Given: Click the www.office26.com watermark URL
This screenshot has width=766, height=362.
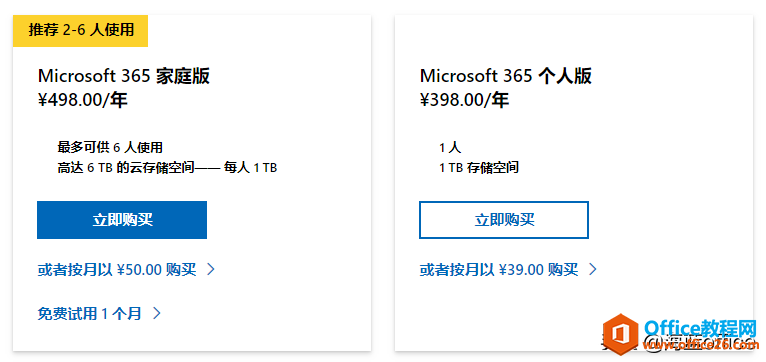Looking at the screenshot, I should click(x=700, y=345).
